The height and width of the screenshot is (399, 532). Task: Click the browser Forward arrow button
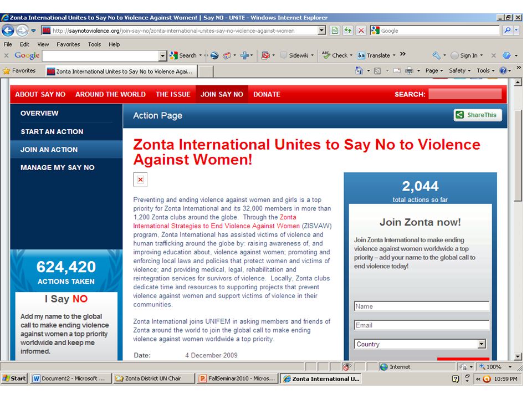pyautogui.click(x=22, y=31)
